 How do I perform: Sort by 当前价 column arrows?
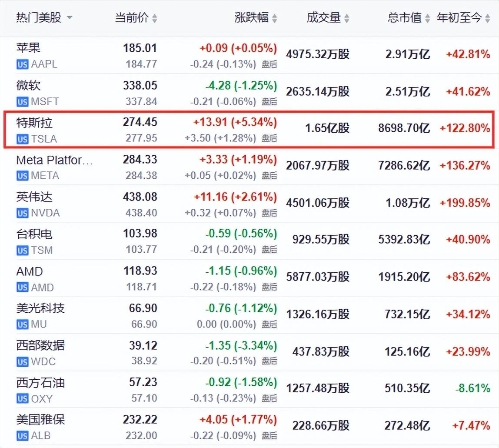point(154,18)
